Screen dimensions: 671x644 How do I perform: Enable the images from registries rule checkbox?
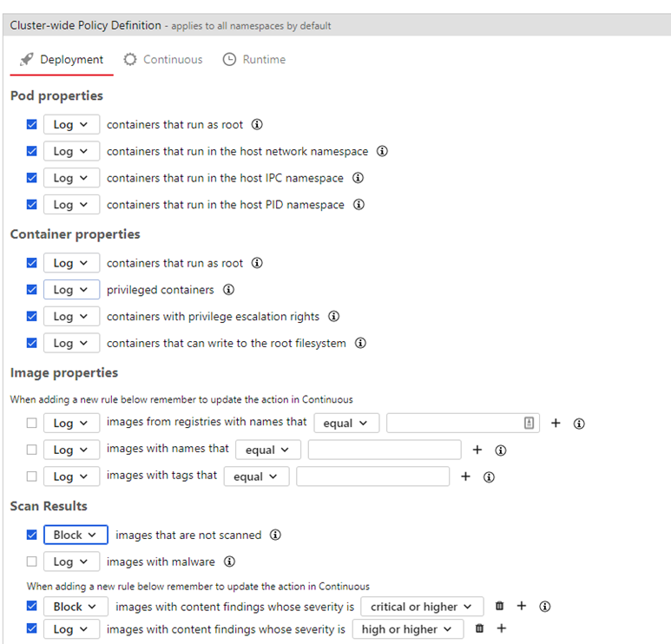(32, 424)
